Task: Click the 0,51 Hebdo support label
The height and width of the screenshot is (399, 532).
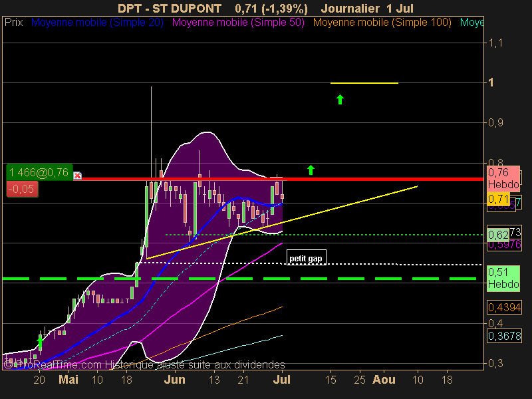Action: coord(503,278)
